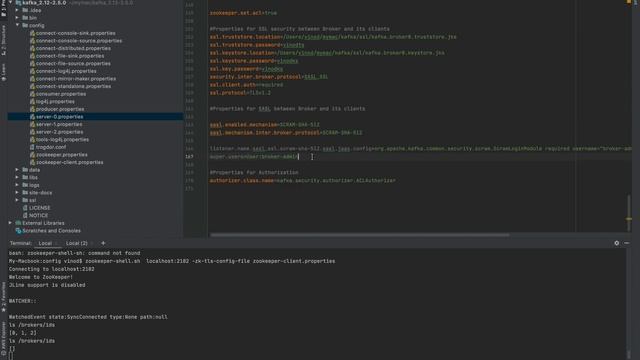
Task: Select server-0.properties in project tree
Action: [x=59, y=117]
